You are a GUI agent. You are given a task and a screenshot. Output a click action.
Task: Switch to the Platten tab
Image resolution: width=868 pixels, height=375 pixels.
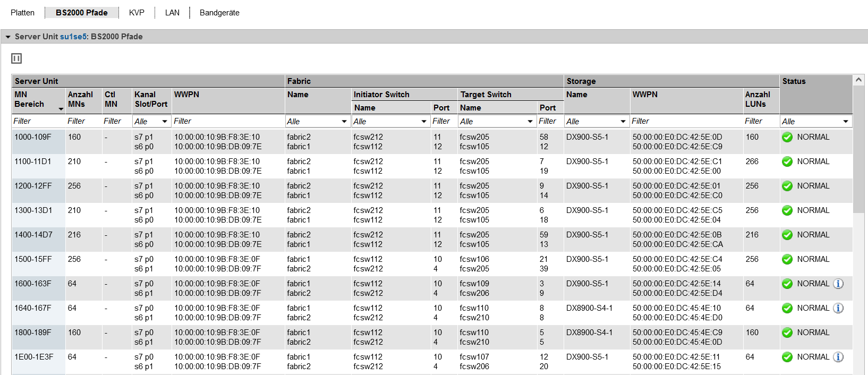coord(22,13)
